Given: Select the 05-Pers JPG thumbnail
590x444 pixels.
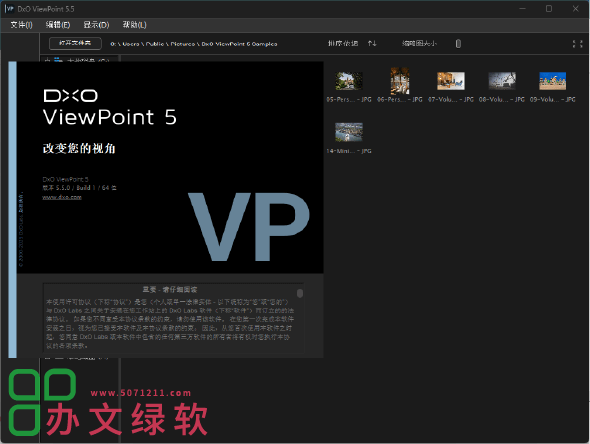Looking at the screenshot, I should pos(349,81).
